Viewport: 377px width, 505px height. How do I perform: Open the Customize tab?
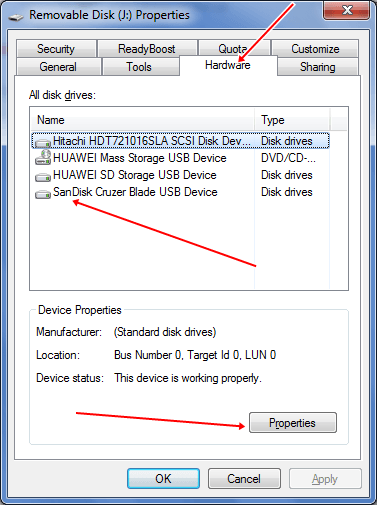pyautogui.click(x=315, y=49)
